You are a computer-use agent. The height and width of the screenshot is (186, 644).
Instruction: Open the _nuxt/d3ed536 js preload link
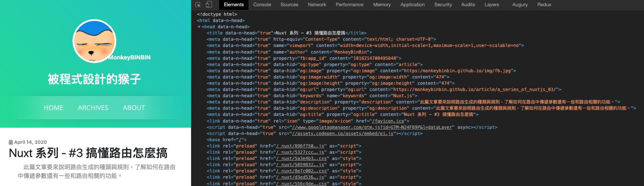point(300,177)
